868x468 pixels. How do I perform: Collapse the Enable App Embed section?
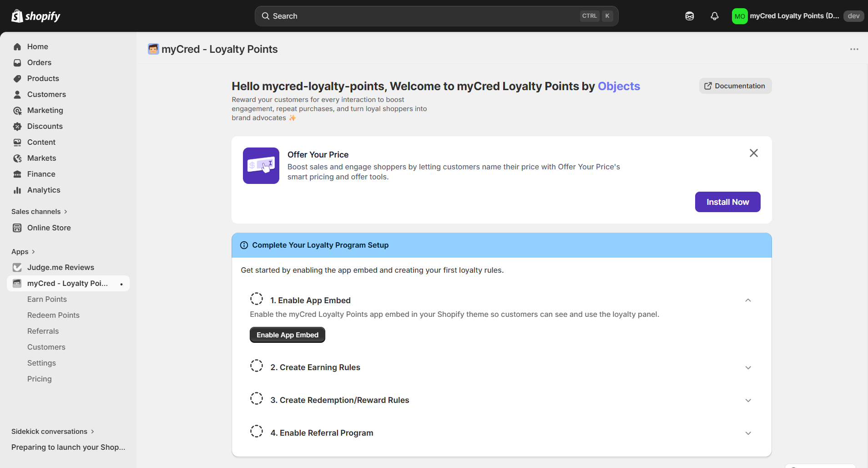tap(748, 300)
